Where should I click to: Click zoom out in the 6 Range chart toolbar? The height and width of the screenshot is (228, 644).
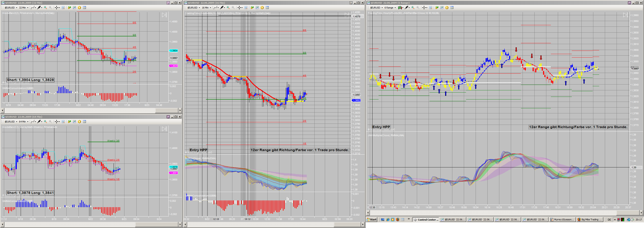click(x=418, y=8)
